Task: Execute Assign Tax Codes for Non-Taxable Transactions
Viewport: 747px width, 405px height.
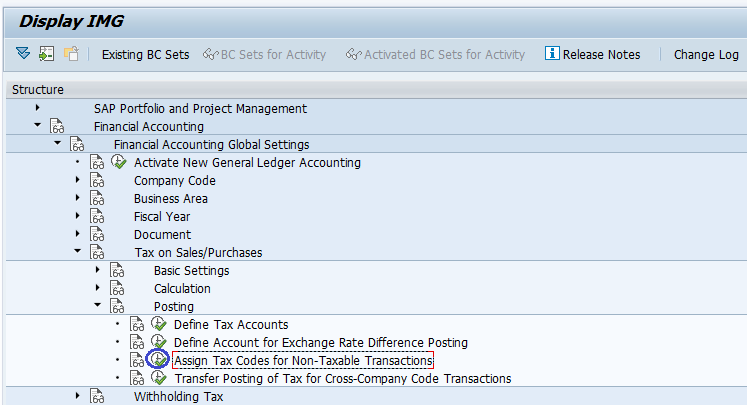Action: [x=158, y=360]
